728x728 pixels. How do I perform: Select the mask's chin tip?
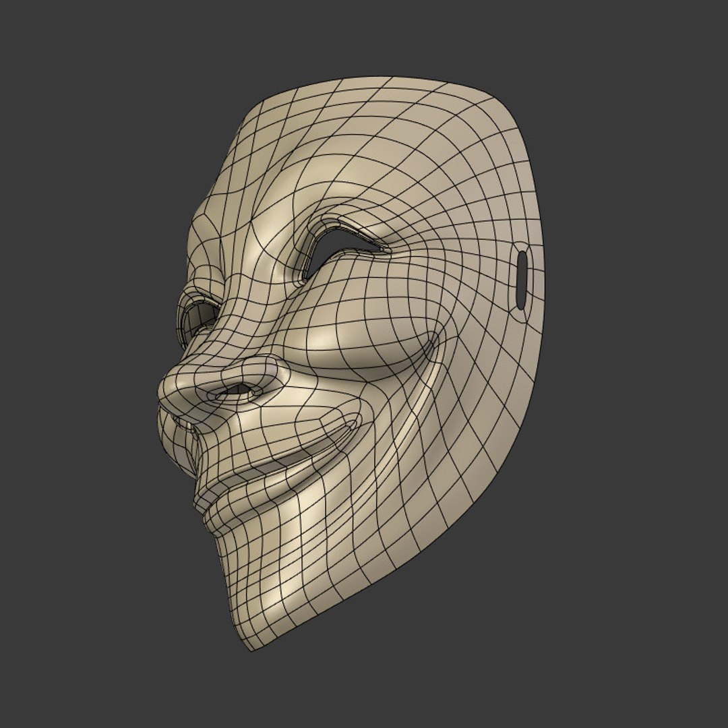click(253, 643)
